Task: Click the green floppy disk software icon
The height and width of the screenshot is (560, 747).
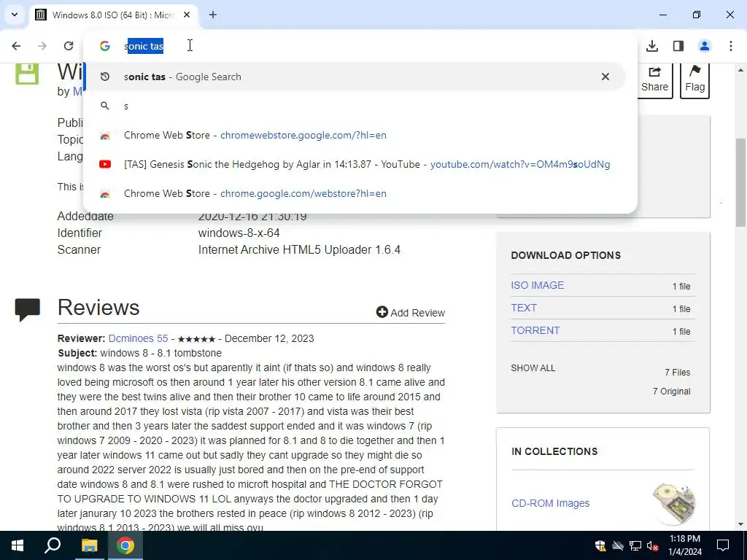Action: 27,74
